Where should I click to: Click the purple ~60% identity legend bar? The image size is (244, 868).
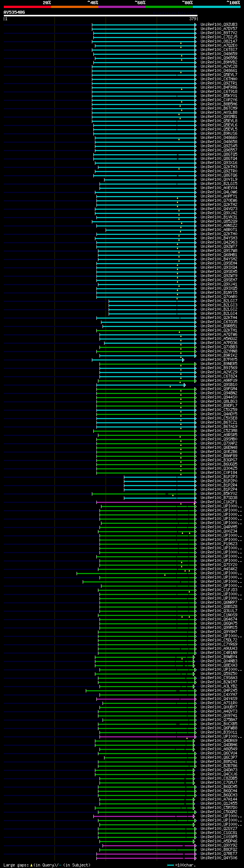coord(122,7)
